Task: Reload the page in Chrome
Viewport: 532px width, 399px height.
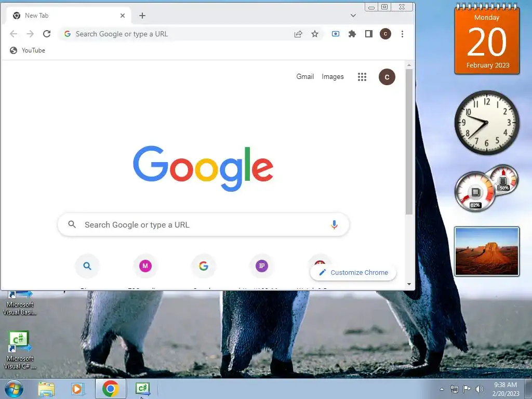Action: coord(47,34)
